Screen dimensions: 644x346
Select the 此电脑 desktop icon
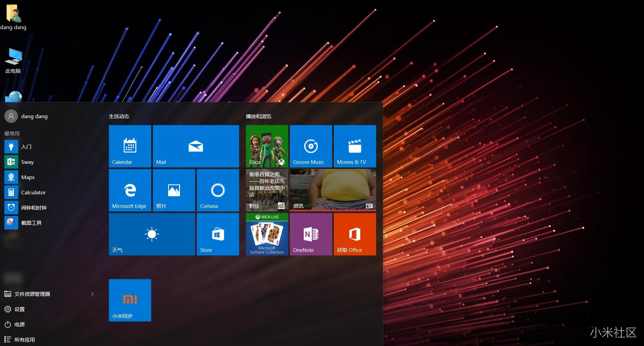[x=13, y=60]
